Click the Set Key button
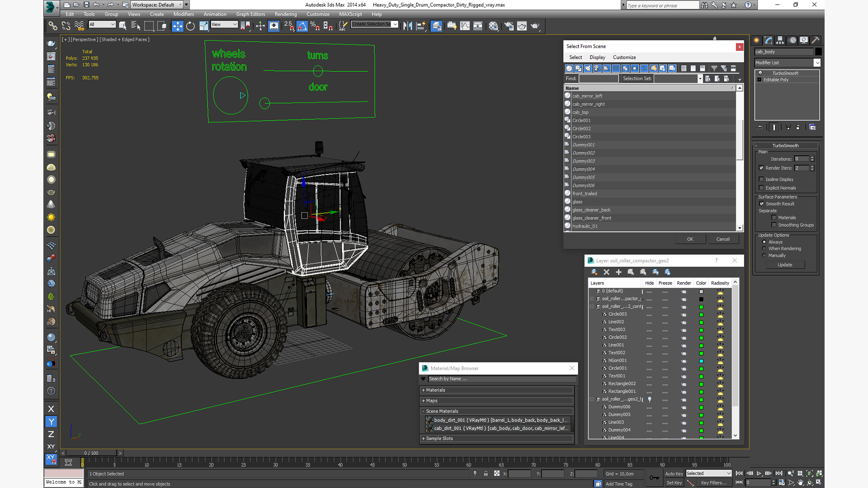This screenshot has width=868, height=488. click(x=674, y=483)
